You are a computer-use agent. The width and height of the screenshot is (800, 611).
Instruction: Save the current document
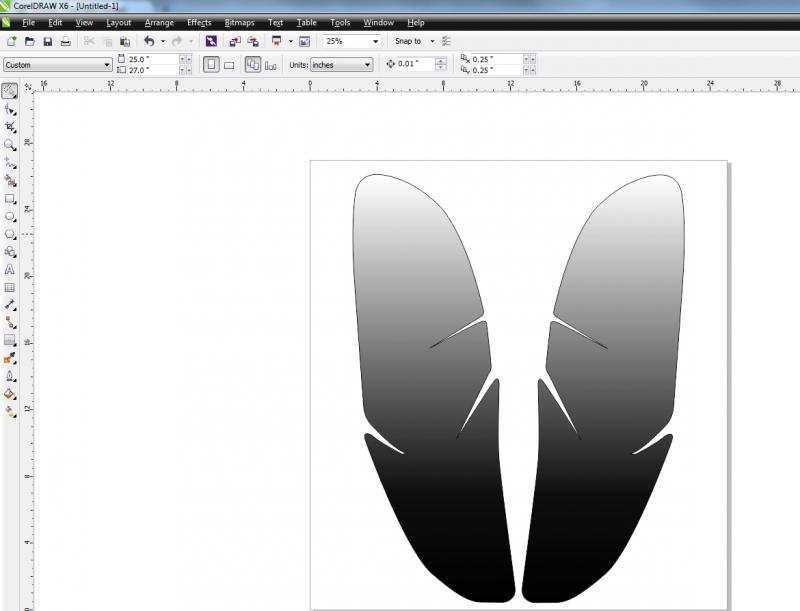tap(47, 41)
